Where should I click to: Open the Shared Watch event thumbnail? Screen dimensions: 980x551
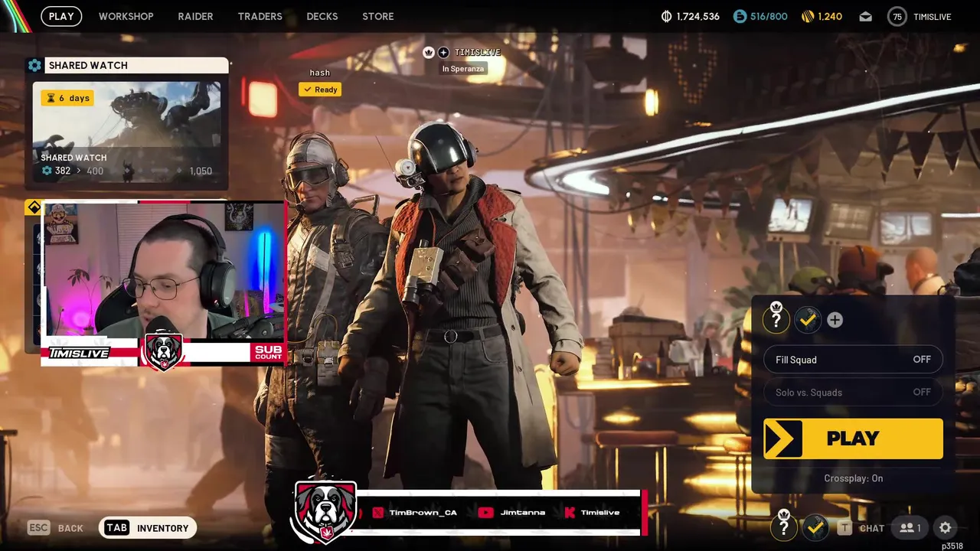pyautogui.click(x=126, y=132)
